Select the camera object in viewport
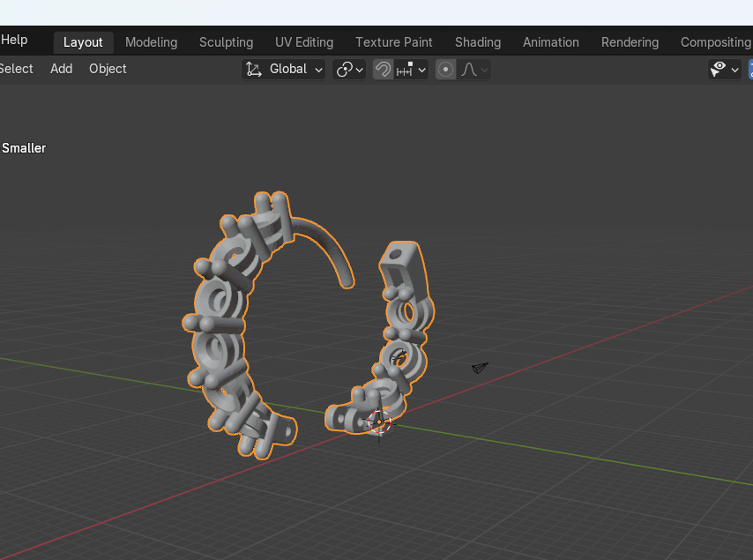The width and height of the screenshot is (753, 560). pos(480,368)
